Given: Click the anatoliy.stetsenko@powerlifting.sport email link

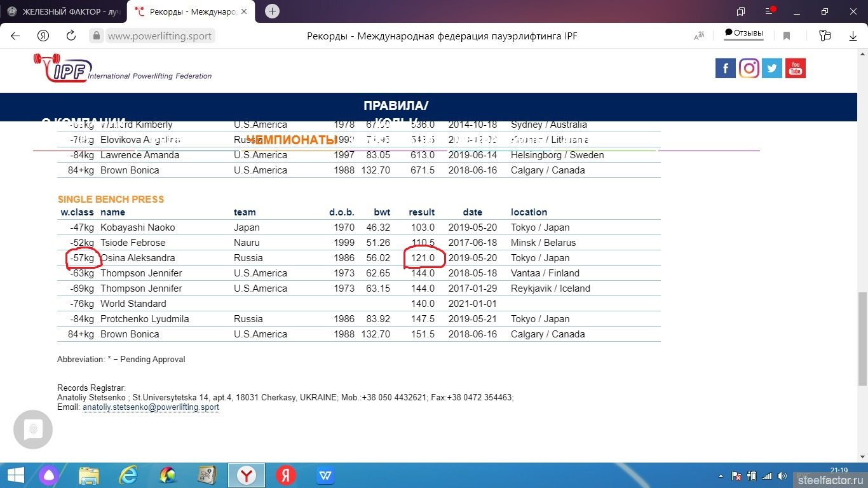Looking at the screenshot, I should point(151,407).
